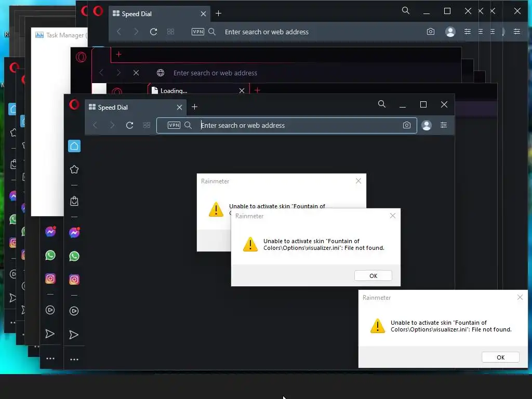Open Shopping bag icon in front Opera sidebar
Screen dimensions: 532x399
pos(74,201)
